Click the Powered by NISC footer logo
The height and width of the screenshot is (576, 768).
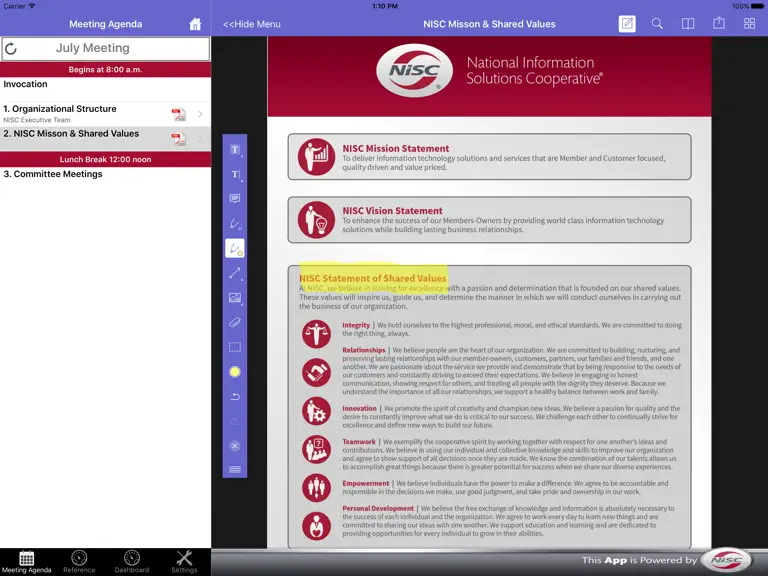[x=726, y=560]
